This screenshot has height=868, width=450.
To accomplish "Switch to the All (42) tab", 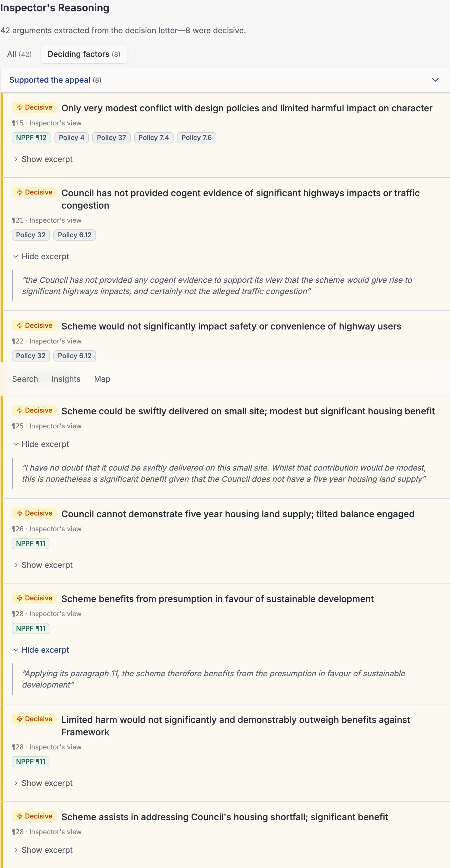I will click(x=19, y=54).
